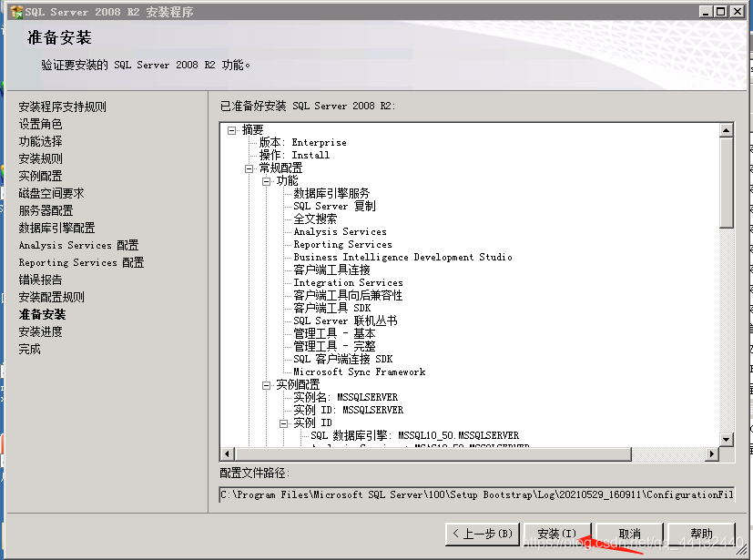Click the horizontal scroll-right arrow
This screenshot has width=753, height=560.
(712, 453)
